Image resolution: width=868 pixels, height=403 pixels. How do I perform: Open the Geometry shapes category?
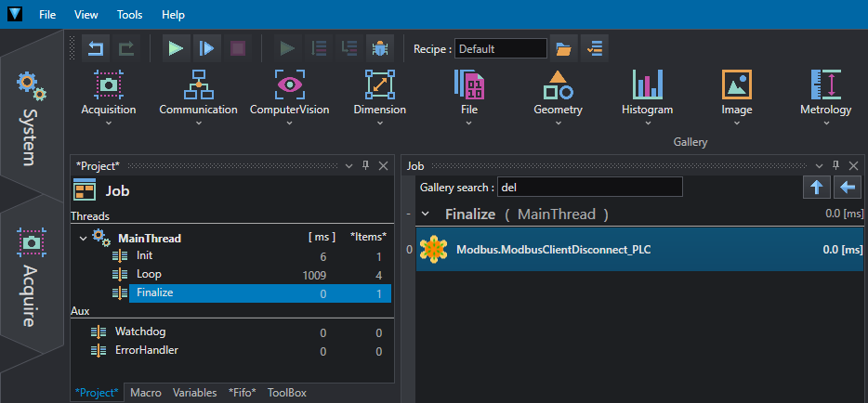coord(558,85)
